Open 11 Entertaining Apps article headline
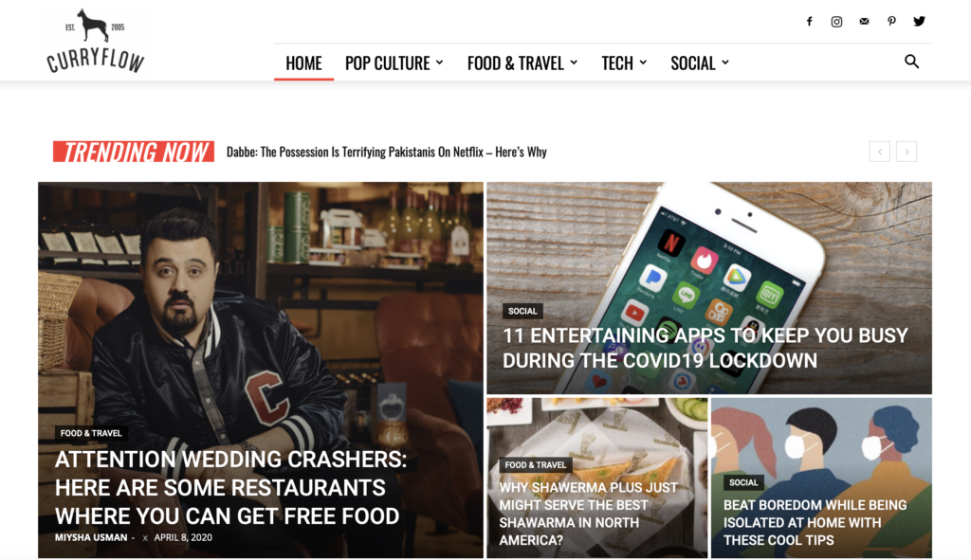The width and height of the screenshot is (971, 560). point(705,348)
